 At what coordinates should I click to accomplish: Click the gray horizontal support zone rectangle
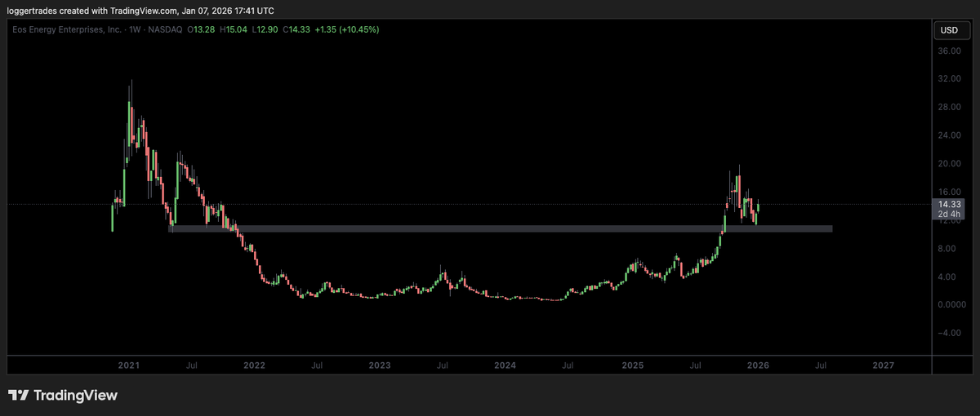pos(500,229)
